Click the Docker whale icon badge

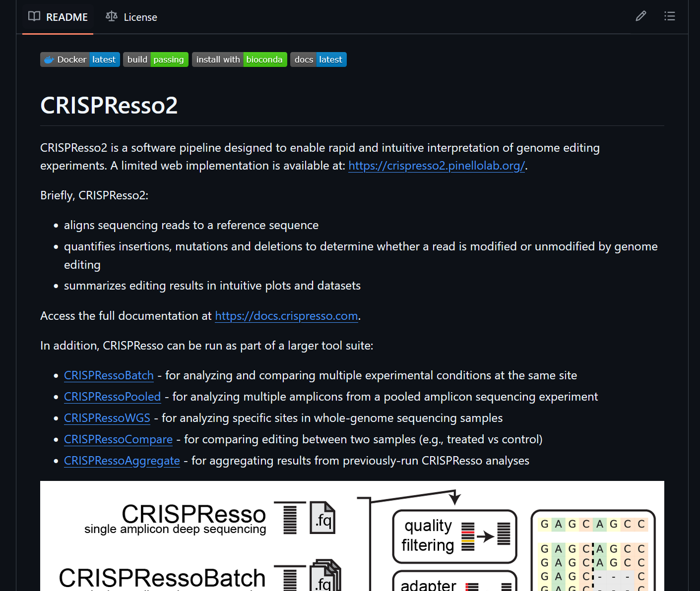tap(48, 59)
